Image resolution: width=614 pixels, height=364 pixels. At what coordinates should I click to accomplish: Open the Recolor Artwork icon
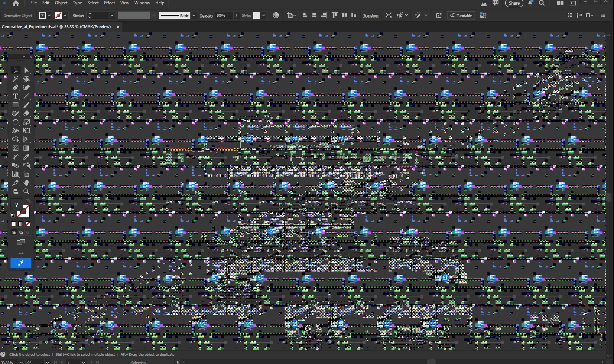pyautogui.click(x=276, y=15)
